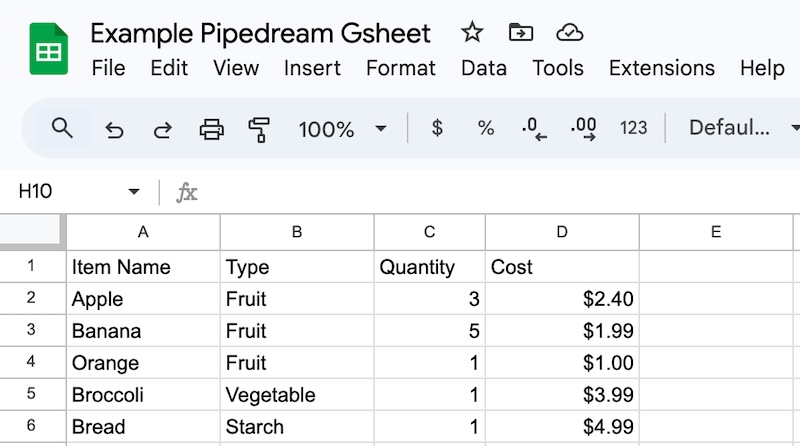
Task: Expand the 100% zoom dropdown
Action: (380, 129)
